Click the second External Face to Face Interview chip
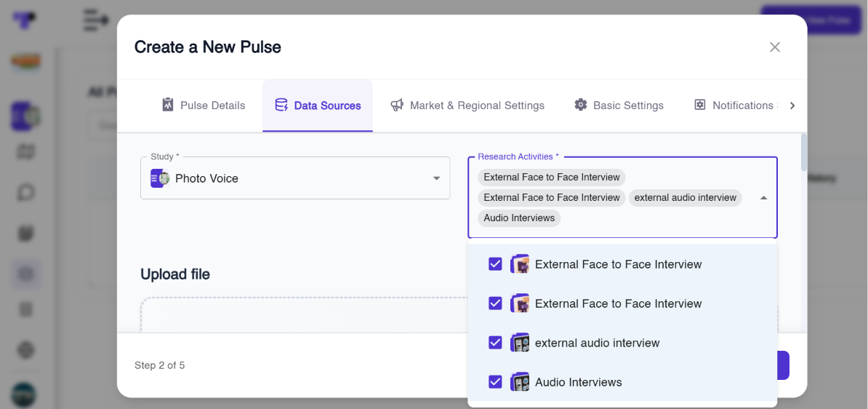Screen dimensions: 868x409 pyautogui.click(x=552, y=198)
